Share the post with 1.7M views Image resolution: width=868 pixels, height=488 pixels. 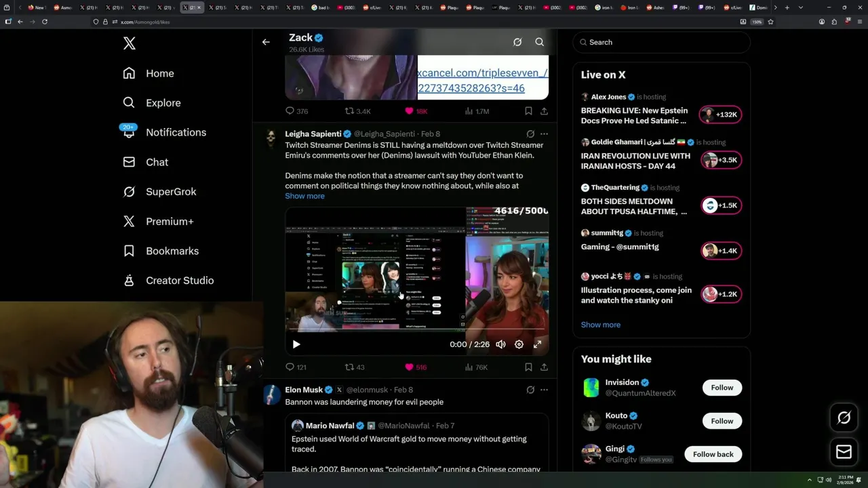click(544, 111)
